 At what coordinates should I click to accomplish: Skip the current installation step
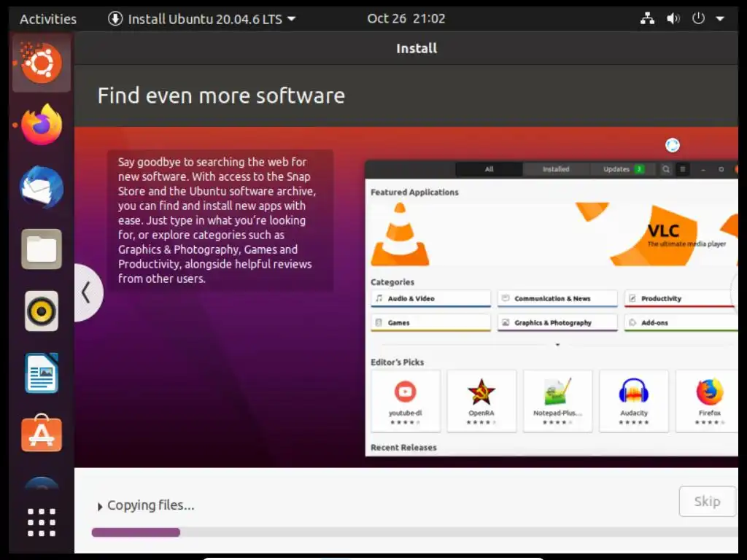[707, 501]
